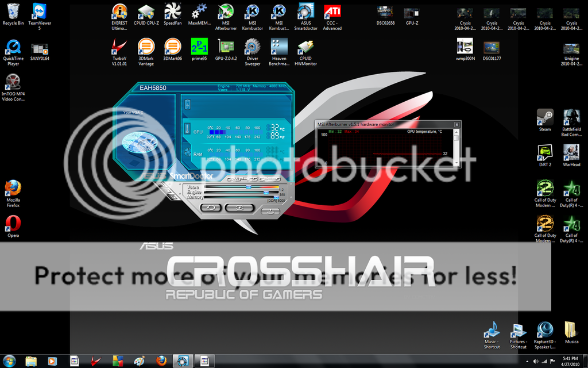588x368 pixels.
Task: Open Steam desktop shortcut
Action: tap(545, 120)
